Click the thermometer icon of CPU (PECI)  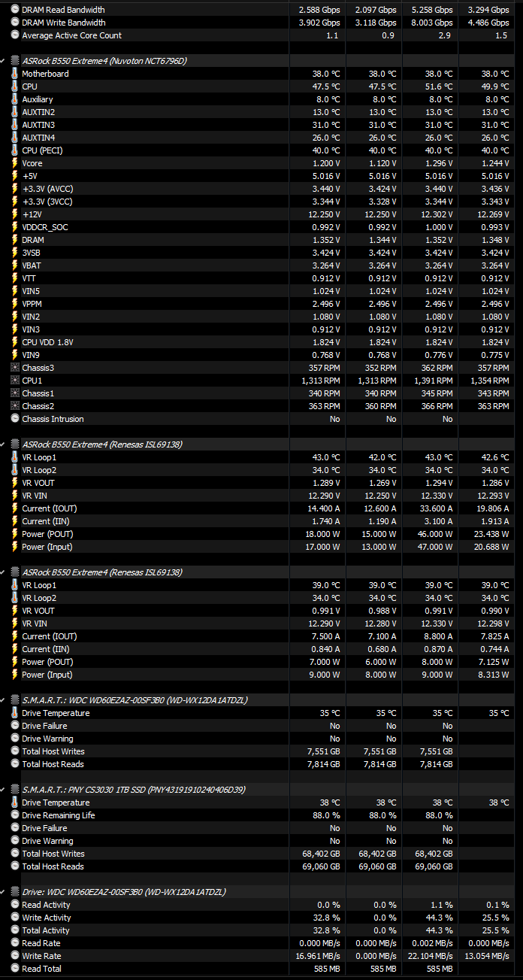15,150
